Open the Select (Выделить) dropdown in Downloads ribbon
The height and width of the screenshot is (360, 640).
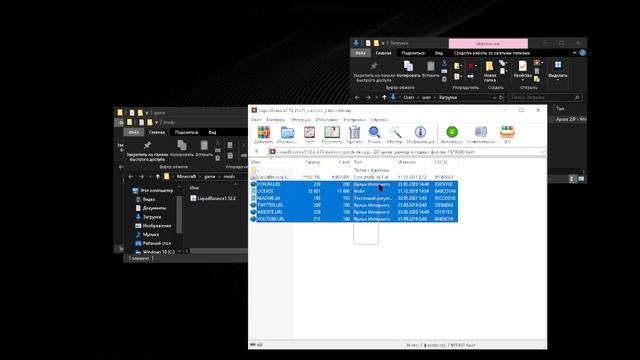point(558,70)
